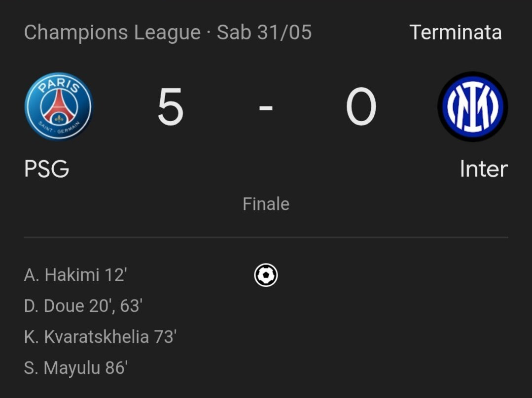Open scorer S. Mayulu 86'
The width and height of the screenshot is (532, 398).
[x=76, y=368]
